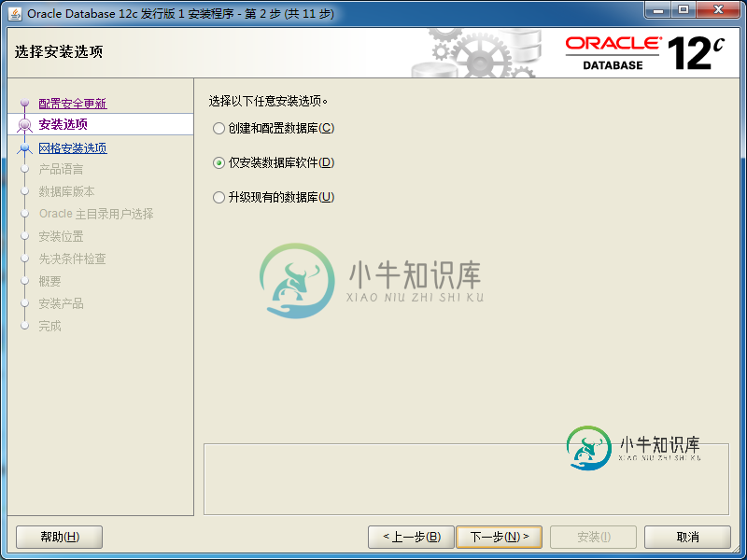Viewport: 747px width, 560px height.
Task: Pick the 升级现有的数据库(U) radio option
Action: [274, 197]
